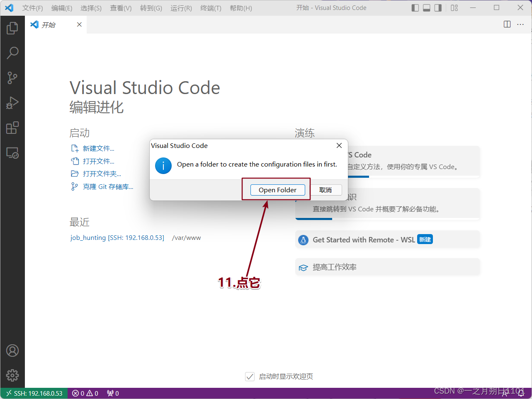Image resolution: width=532 pixels, height=399 pixels.
Task: Open the errors and warnings status item
Action: click(85, 394)
